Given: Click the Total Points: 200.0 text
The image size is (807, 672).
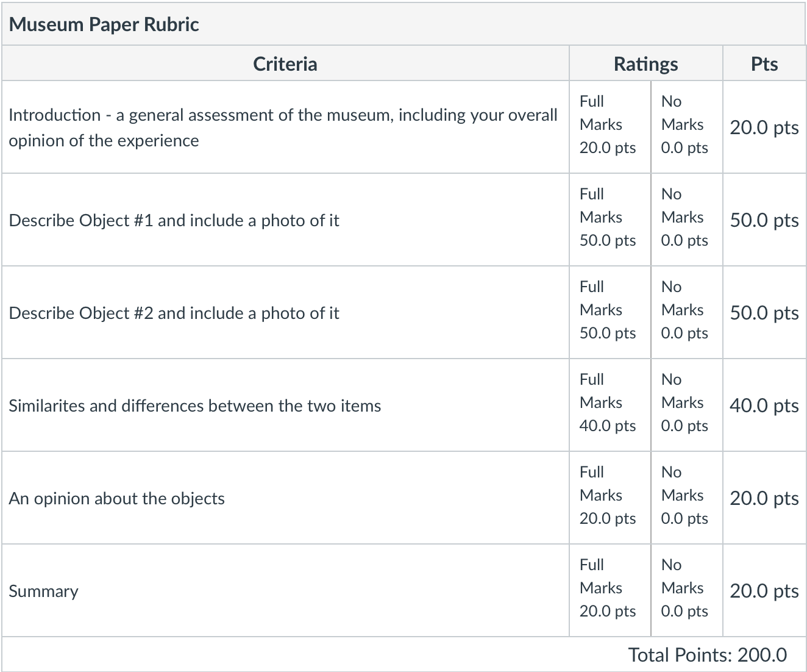Looking at the screenshot, I should (707, 655).
